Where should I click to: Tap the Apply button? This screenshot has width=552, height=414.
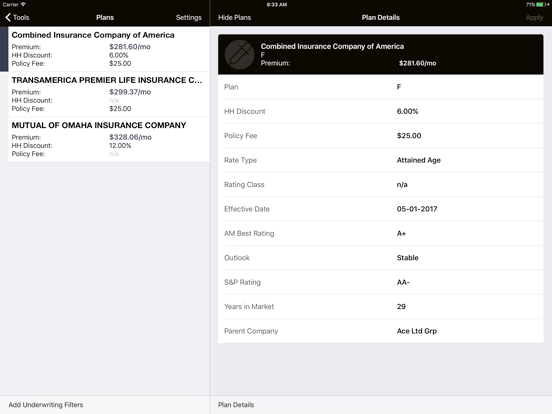(534, 17)
